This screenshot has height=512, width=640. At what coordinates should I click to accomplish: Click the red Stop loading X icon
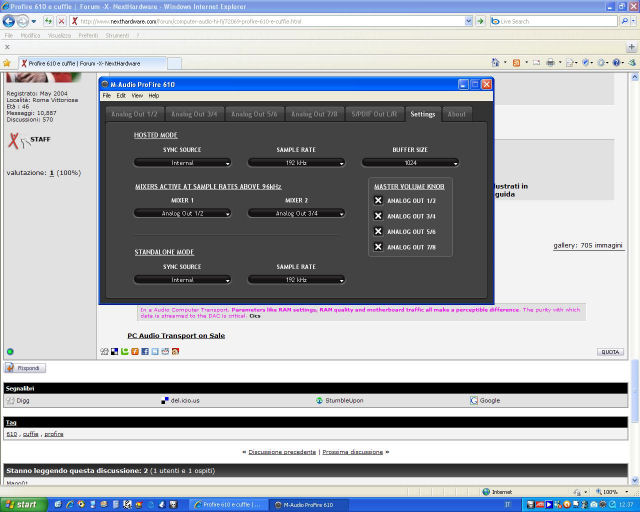61,21
